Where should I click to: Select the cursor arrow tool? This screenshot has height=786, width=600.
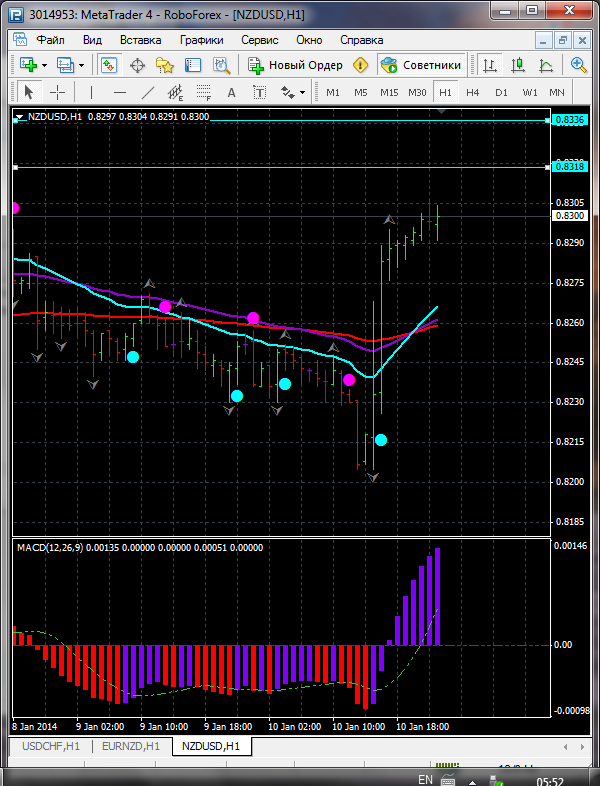(x=29, y=92)
